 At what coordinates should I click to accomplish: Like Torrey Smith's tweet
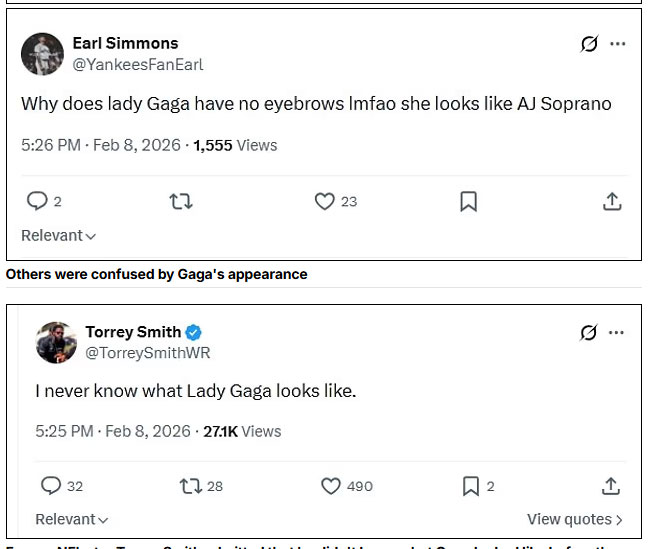pyautogui.click(x=331, y=486)
